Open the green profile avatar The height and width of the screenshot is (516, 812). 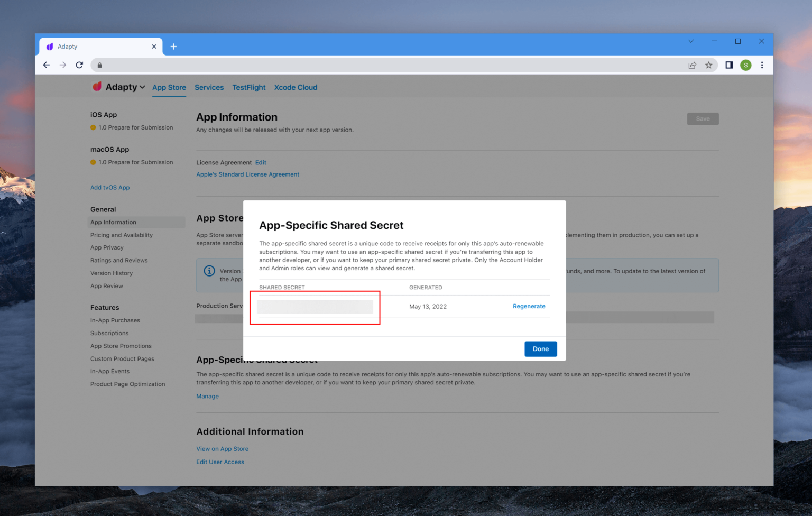click(x=746, y=65)
